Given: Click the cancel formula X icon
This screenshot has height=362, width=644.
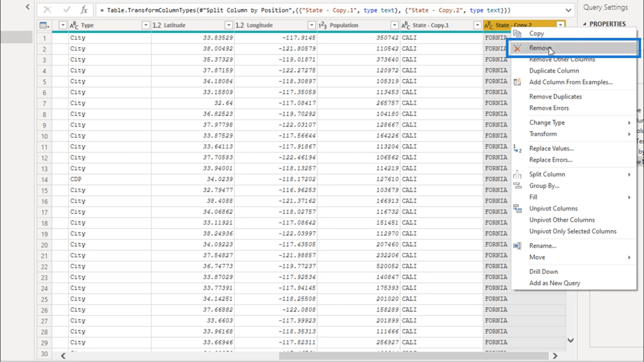Looking at the screenshot, I should point(47,10).
